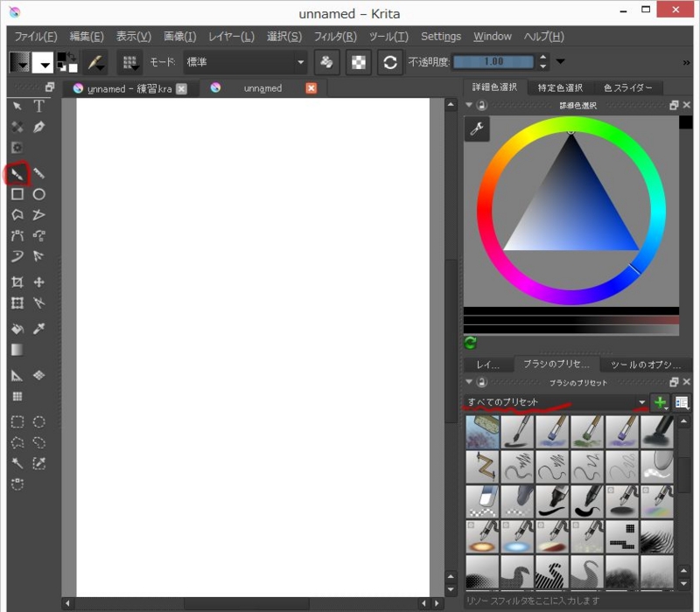Toggle preserve alpha checkerboard button
The width and height of the screenshot is (700, 612).
click(359, 62)
